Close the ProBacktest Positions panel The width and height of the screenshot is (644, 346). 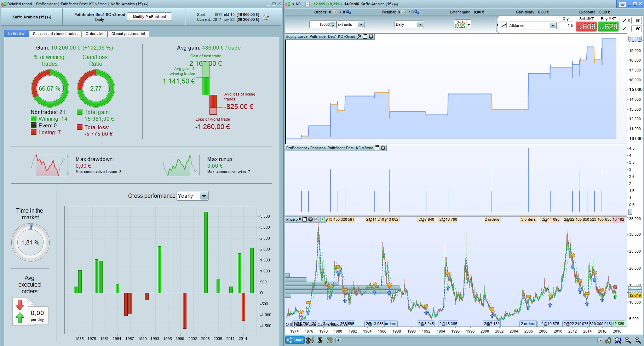pos(383,148)
